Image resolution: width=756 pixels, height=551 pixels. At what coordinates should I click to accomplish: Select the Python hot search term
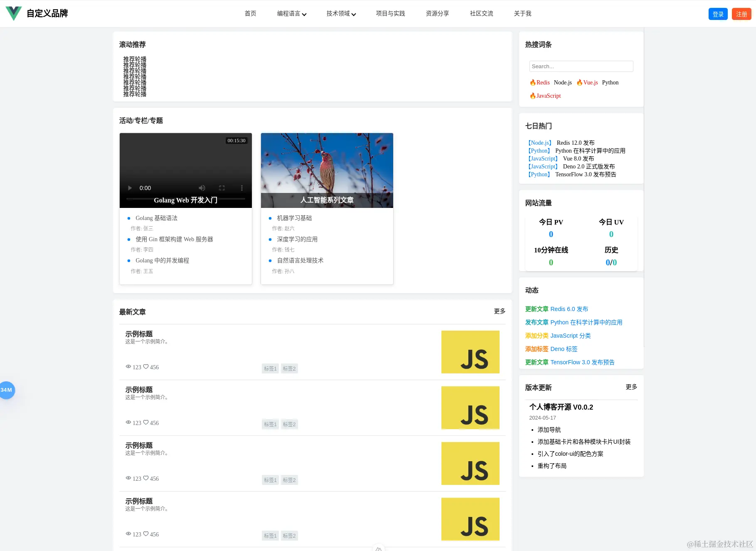[611, 82]
